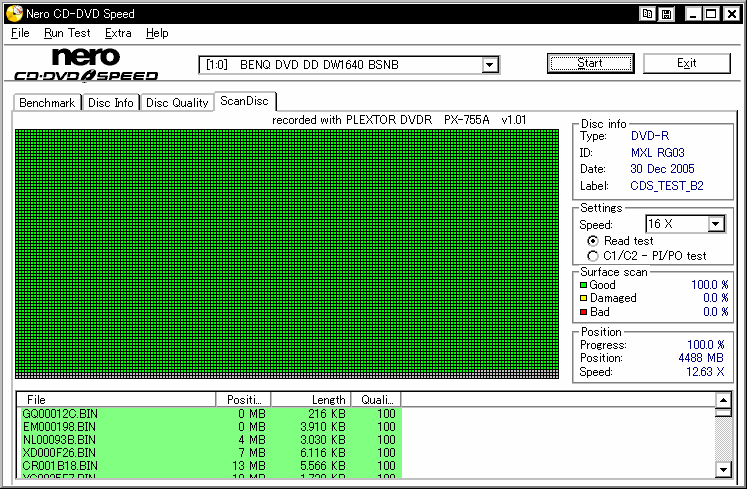The height and width of the screenshot is (489, 747).
Task: Click the red Bad legend swatch
Action: point(583,312)
